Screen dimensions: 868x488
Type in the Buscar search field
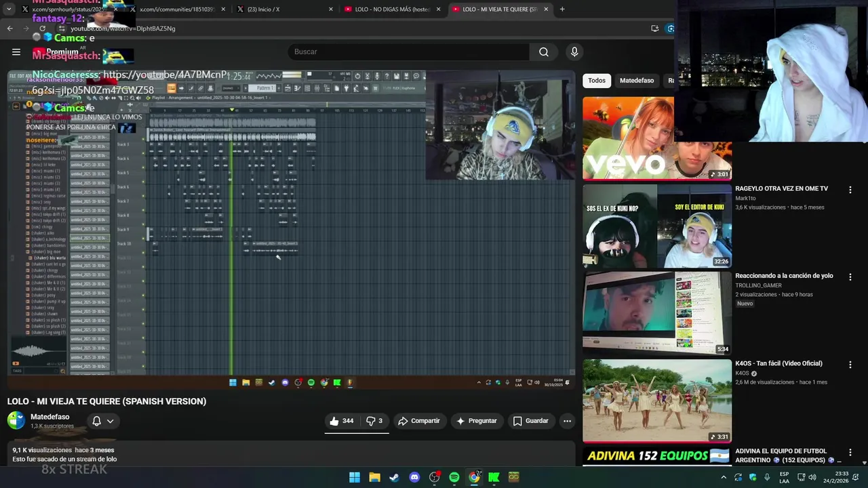410,52
